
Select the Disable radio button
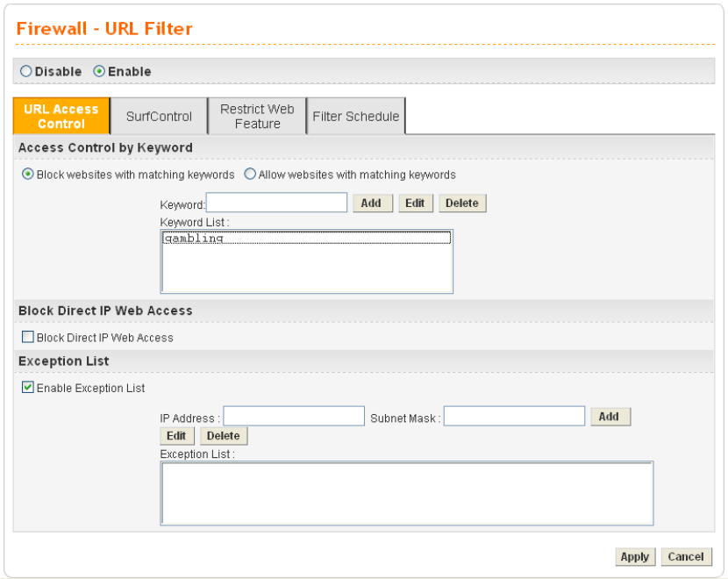[26, 71]
